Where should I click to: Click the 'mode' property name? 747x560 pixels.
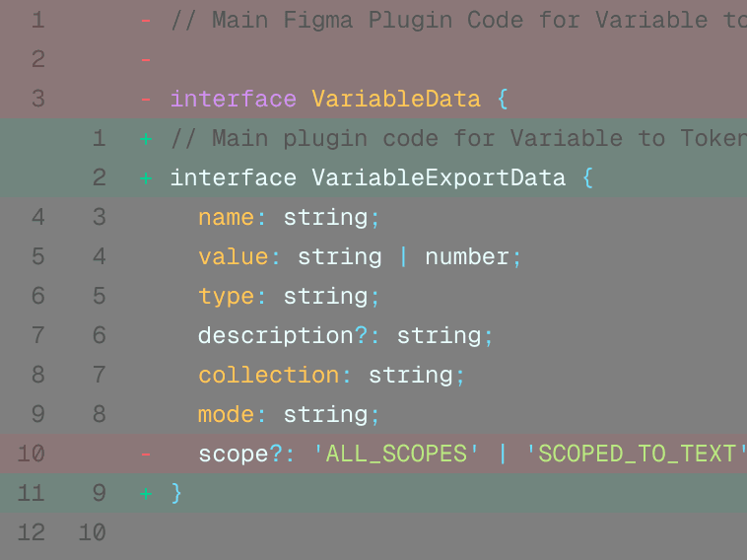226,414
